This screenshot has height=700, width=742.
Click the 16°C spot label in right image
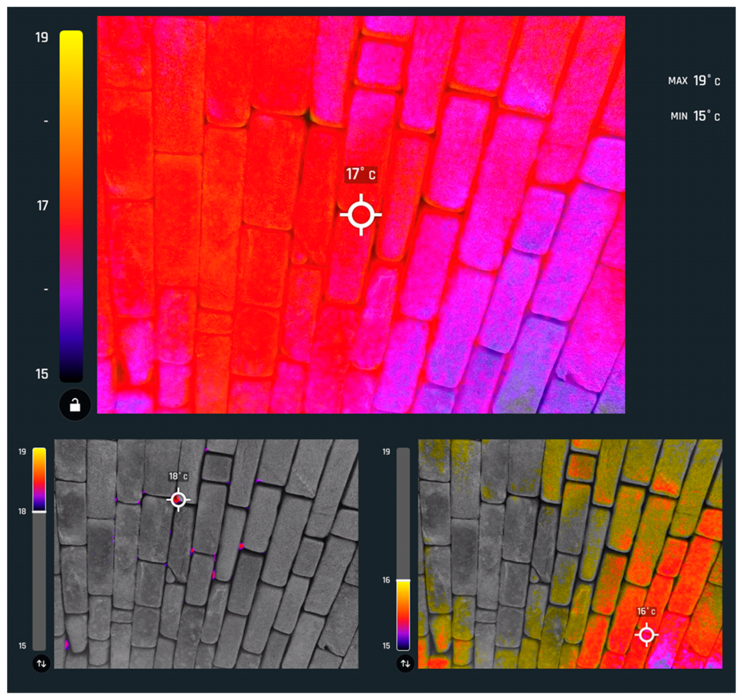646,611
